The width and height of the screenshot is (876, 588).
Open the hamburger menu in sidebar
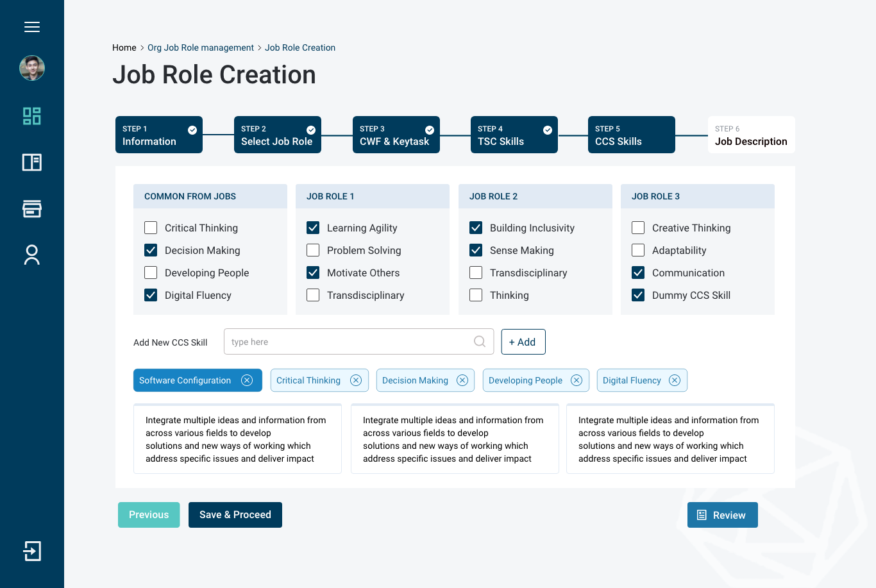(x=32, y=27)
